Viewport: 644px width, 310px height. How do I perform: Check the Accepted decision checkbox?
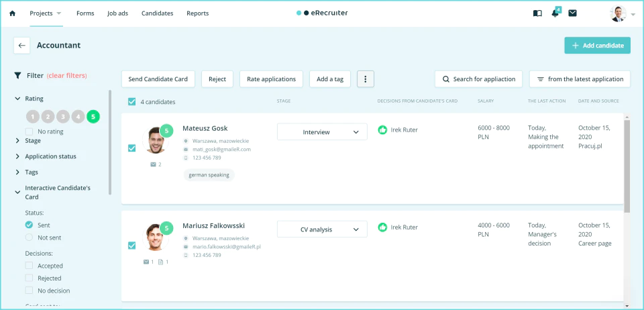click(x=29, y=266)
